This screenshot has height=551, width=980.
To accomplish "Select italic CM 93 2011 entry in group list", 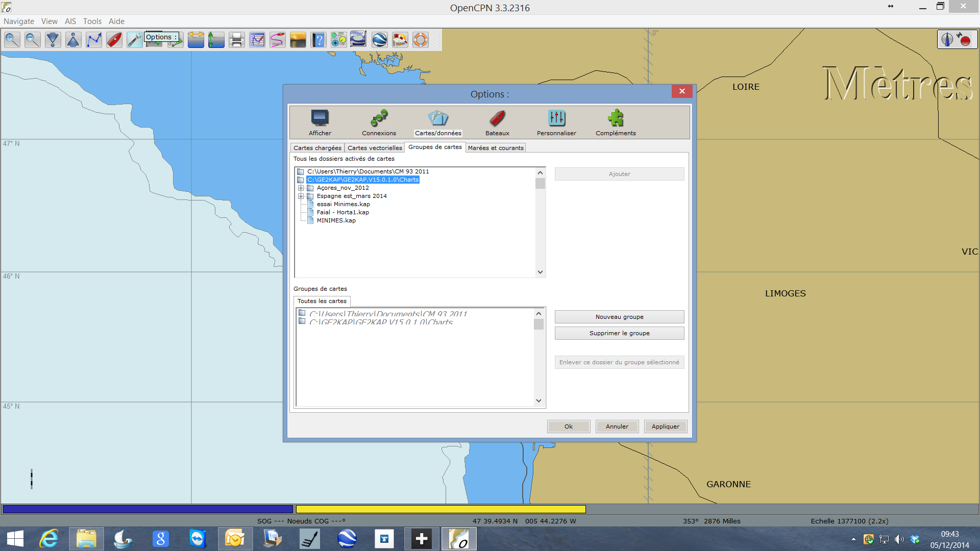I will [388, 314].
